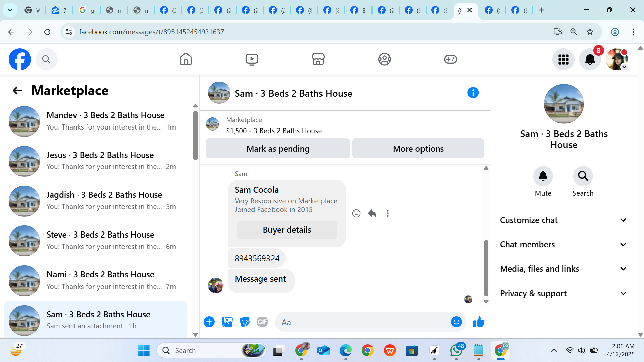Click the More options button

point(418,148)
